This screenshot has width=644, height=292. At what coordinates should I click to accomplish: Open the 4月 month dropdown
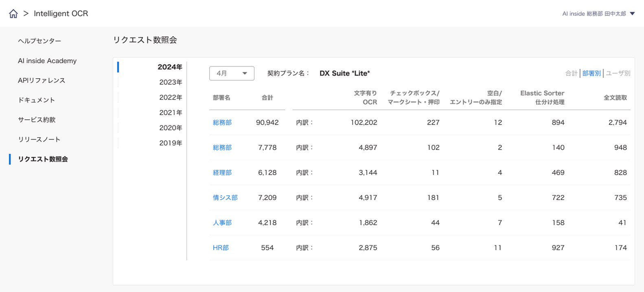point(232,73)
